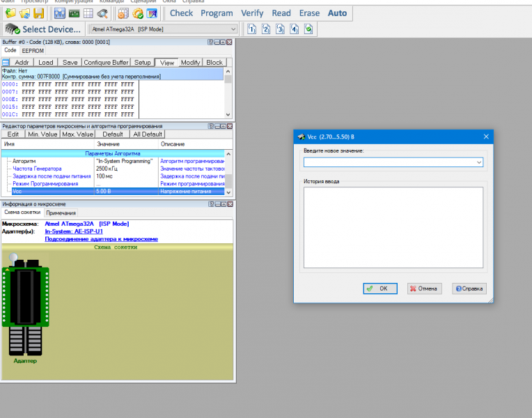Viewport: 532px width, 418px height.
Task: Select the Алгоритм parameter row
Action: [113, 162]
